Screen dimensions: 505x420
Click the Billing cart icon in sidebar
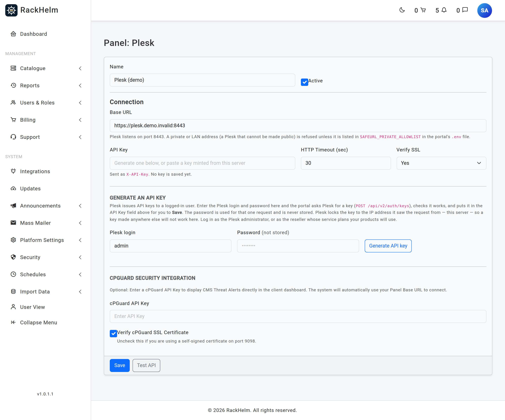pyautogui.click(x=14, y=120)
